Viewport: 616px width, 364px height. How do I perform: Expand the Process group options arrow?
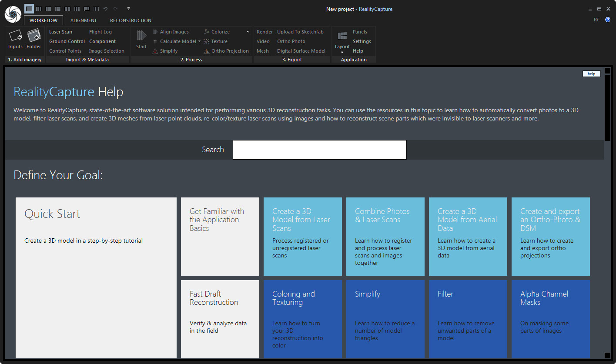[x=248, y=32]
